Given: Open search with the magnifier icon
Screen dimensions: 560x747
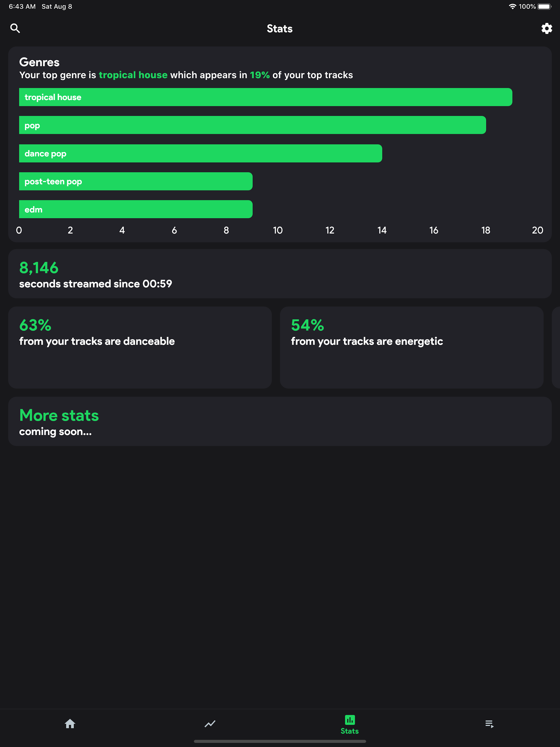Looking at the screenshot, I should (x=15, y=28).
